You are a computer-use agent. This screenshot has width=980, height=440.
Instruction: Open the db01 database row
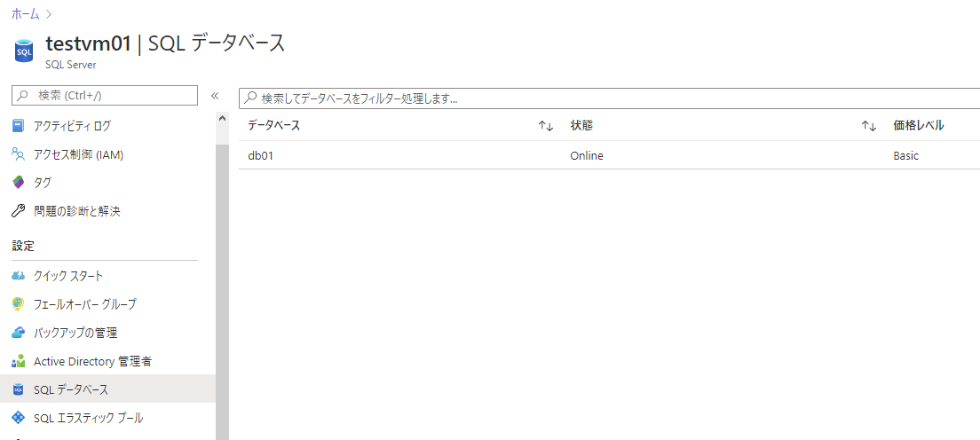pyautogui.click(x=609, y=155)
